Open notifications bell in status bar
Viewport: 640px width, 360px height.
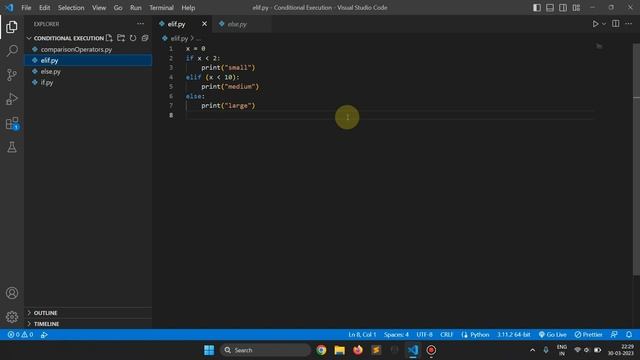pyautogui.click(x=629, y=335)
